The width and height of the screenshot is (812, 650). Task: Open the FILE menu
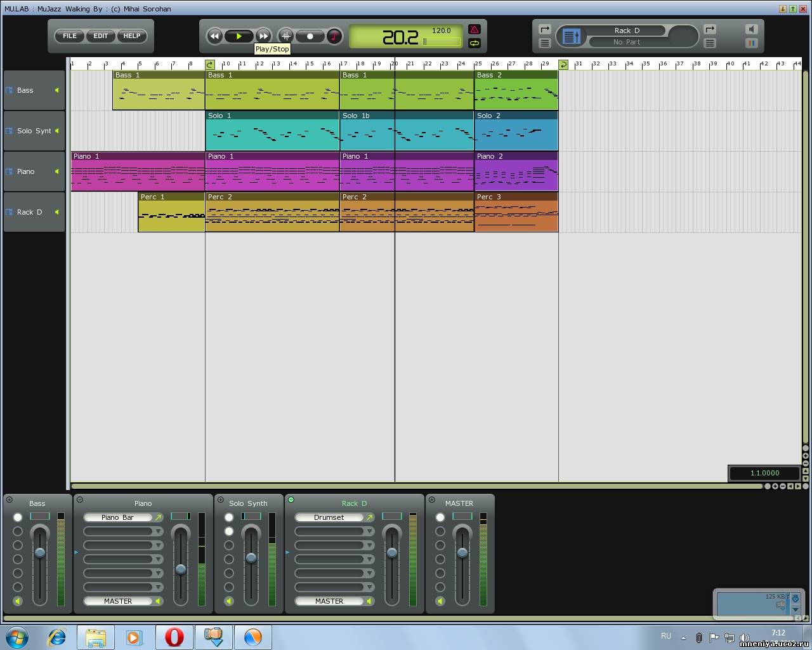point(70,36)
